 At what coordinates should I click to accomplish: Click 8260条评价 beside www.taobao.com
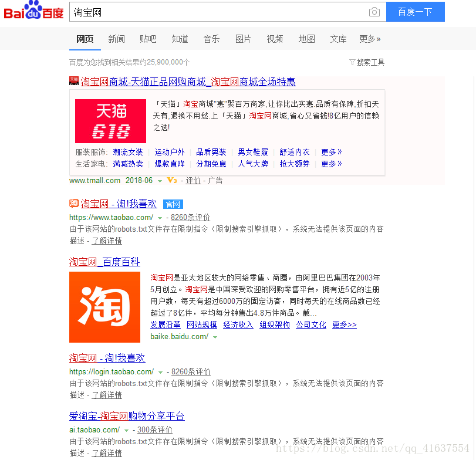coord(190,217)
